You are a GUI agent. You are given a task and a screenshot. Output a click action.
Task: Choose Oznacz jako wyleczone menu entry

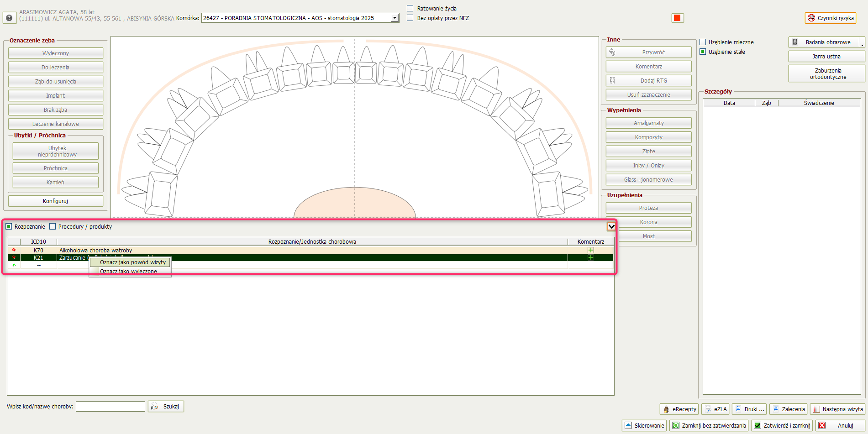click(128, 272)
